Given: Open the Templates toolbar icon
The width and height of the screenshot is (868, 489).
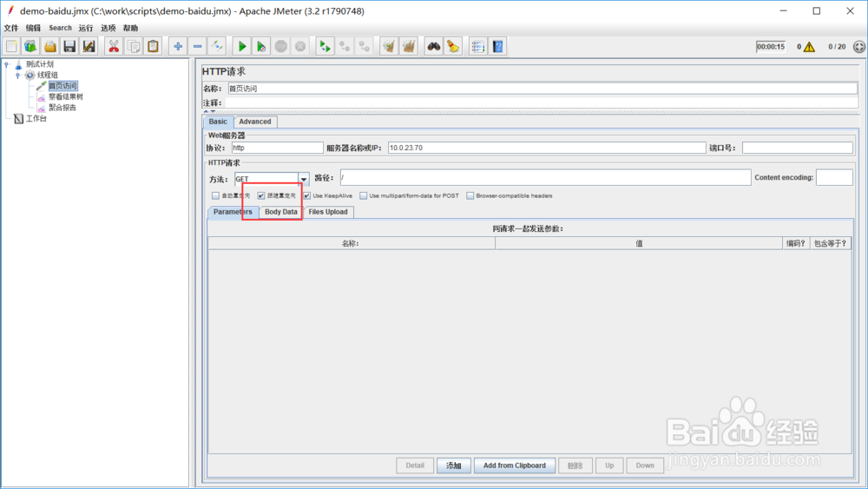Looking at the screenshot, I should pyautogui.click(x=30, y=47).
